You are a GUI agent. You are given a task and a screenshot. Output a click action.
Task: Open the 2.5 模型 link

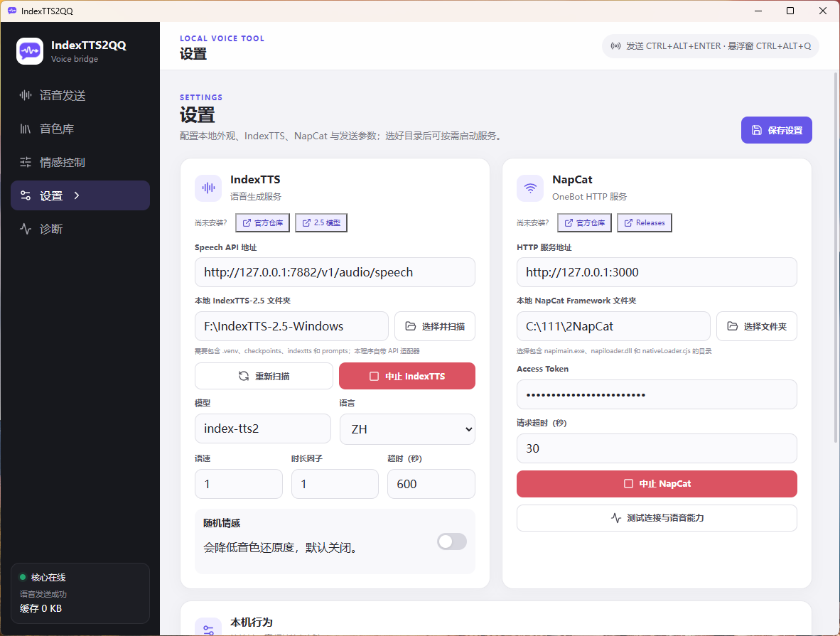(x=321, y=223)
